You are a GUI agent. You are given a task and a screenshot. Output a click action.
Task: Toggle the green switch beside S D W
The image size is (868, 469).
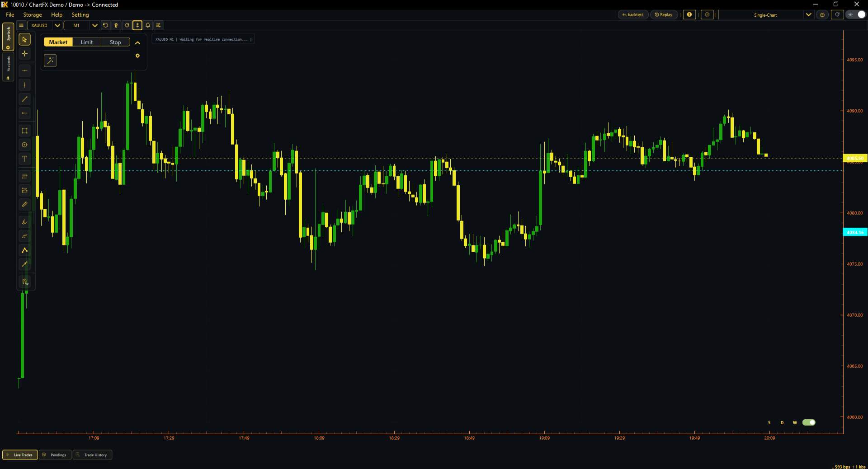(809, 422)
